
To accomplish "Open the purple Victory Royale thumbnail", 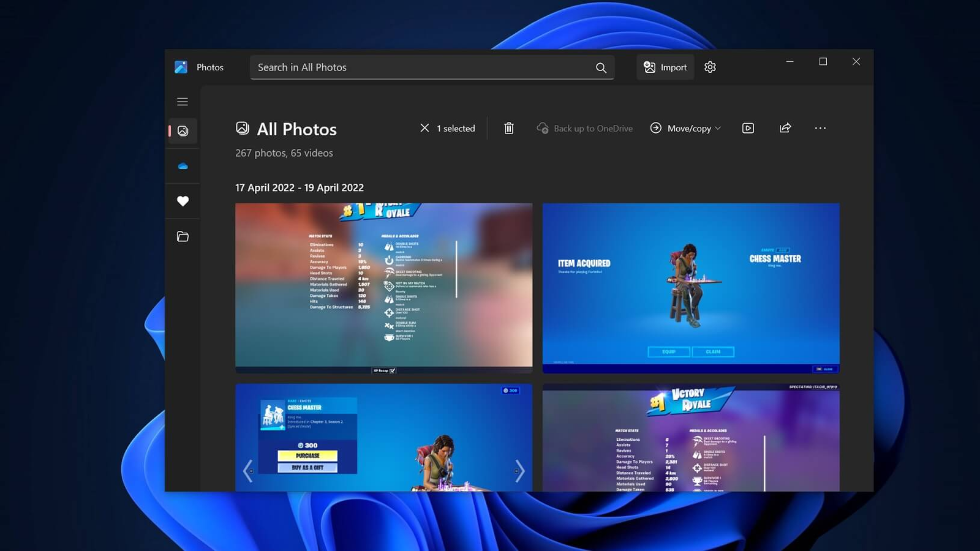I will click(691, 438).
